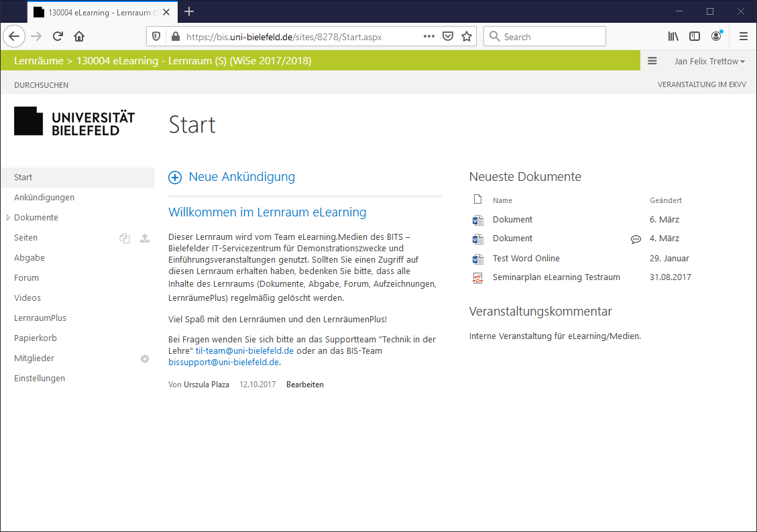Click the PDF icon for Seminarplan

[x=477, y=278]
